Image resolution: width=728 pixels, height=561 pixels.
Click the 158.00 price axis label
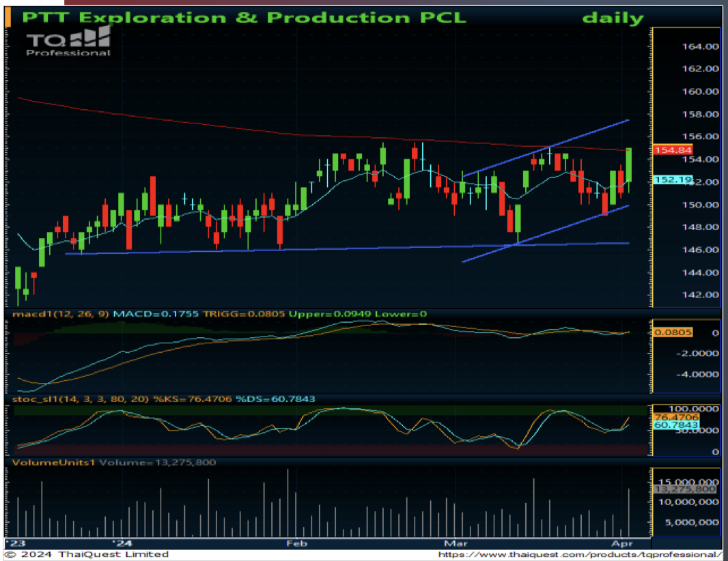[x=700, y=114]
